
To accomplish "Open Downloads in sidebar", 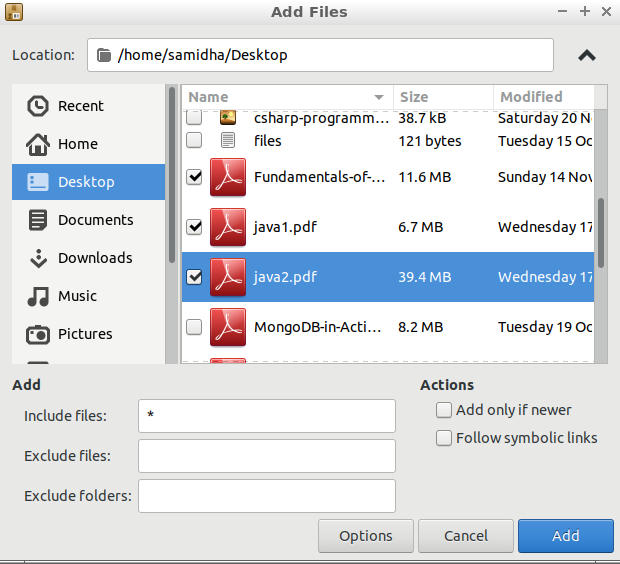I will point(89,258).
